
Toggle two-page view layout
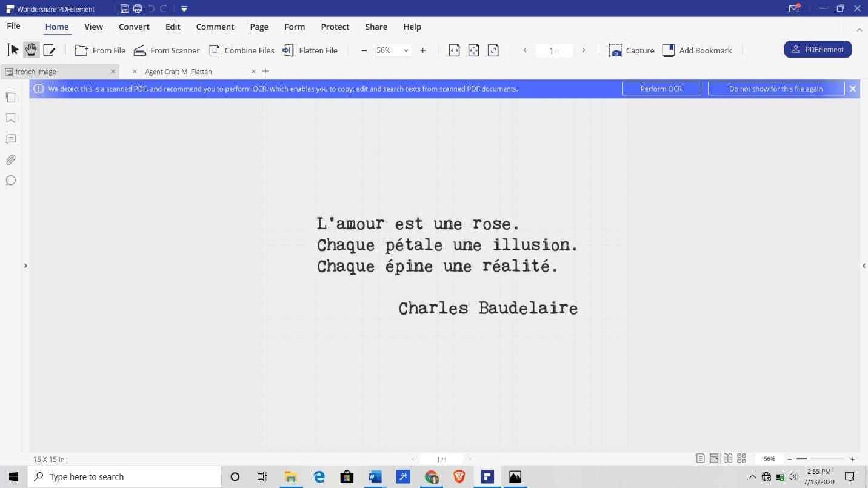(x=727, y=459)
